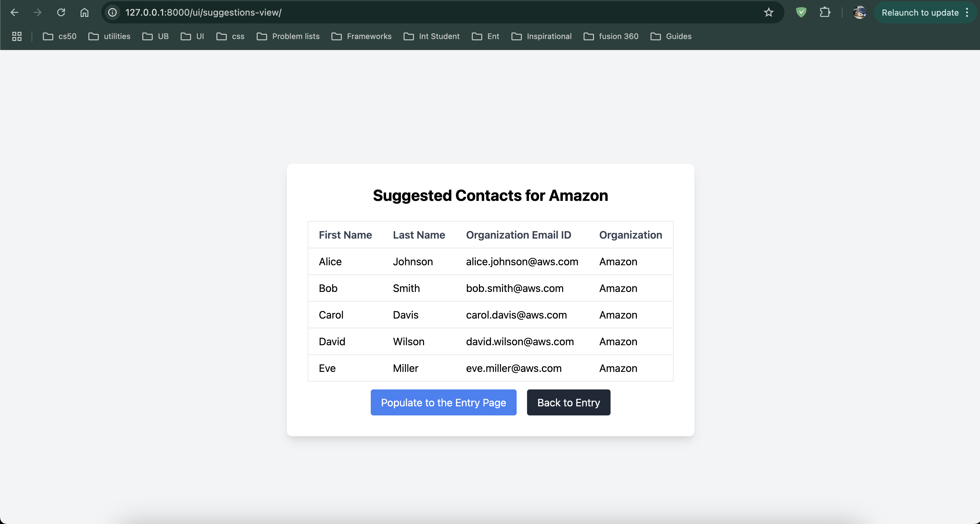
Task: Bookmark this page with star icon
Action: pos(768,13)
